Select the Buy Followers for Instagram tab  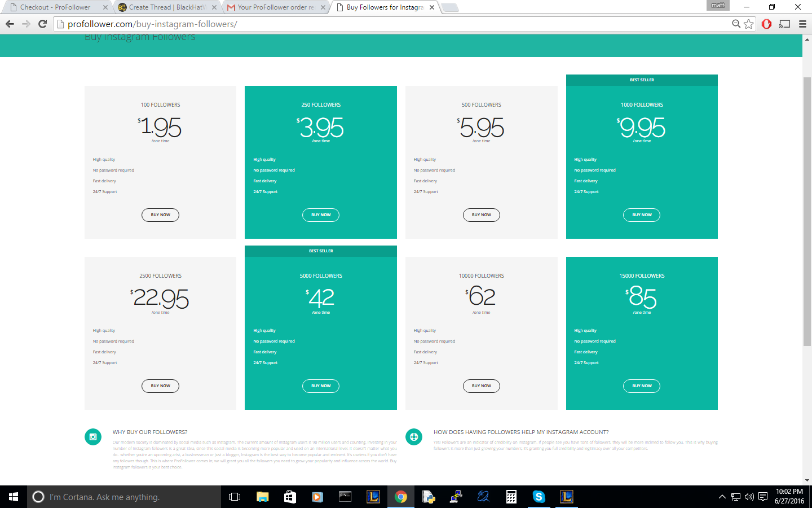coord(385,7)
